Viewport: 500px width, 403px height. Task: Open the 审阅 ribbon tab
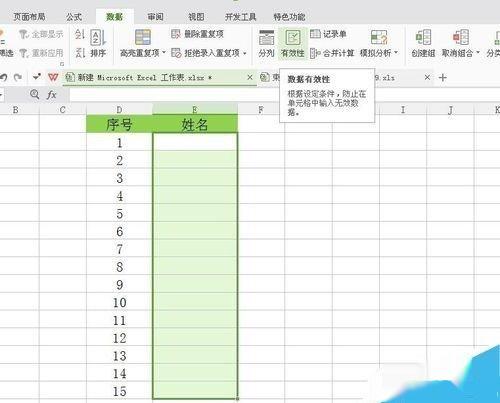click(155, 17)
